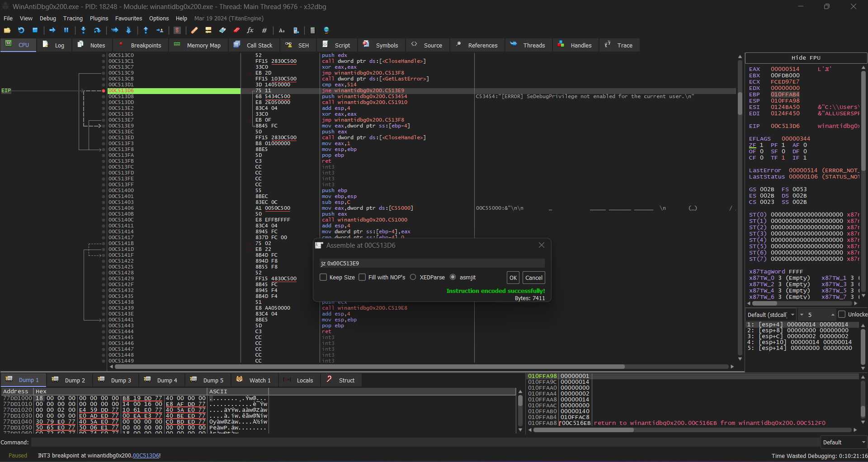Switch to the Memory Map tab
This screenshot has height=462, width=868.
coord(198,45)
